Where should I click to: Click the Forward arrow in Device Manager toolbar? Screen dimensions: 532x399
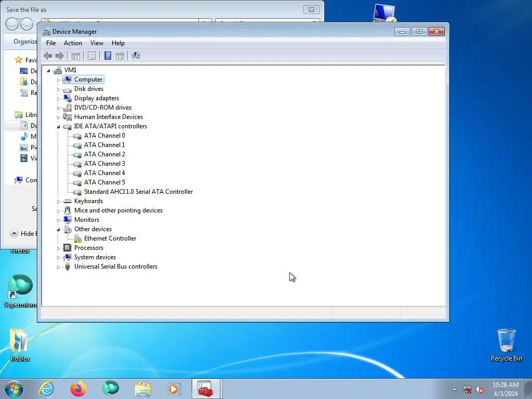[x=59, y=56]
